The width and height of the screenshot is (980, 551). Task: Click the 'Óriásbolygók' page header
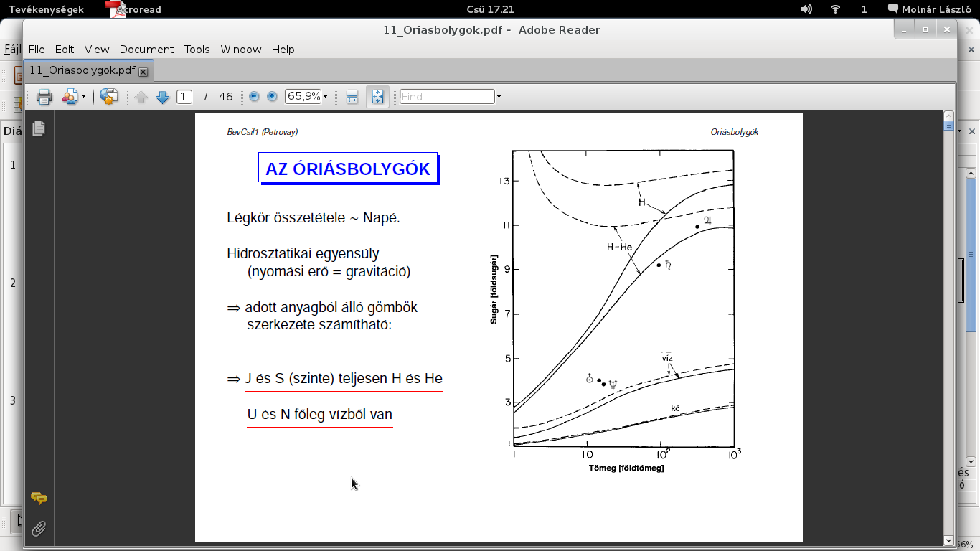pyautogui.click(x=735, y=132)
